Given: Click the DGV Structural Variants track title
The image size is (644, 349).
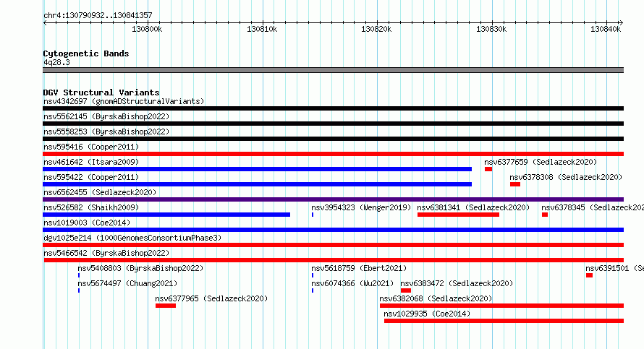Looking at the screenshot, I should pos(101,92).
